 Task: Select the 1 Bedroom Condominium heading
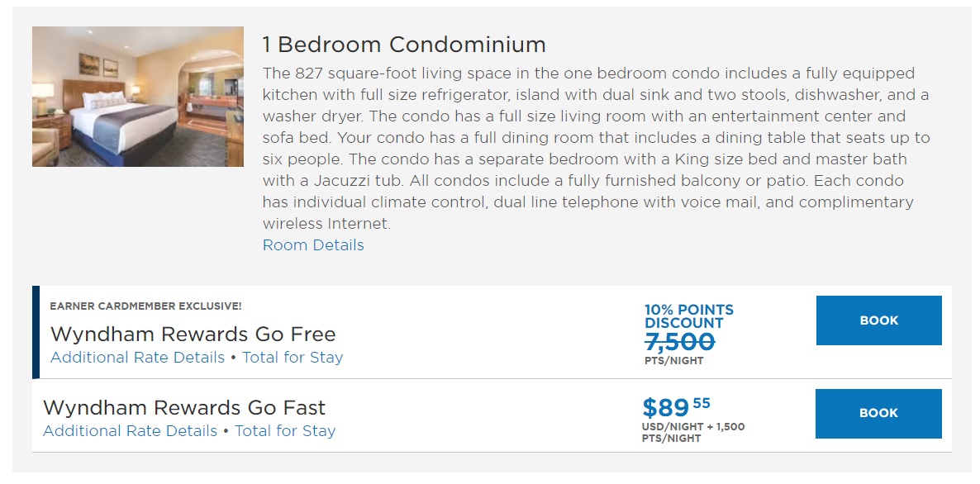point(403,45)
